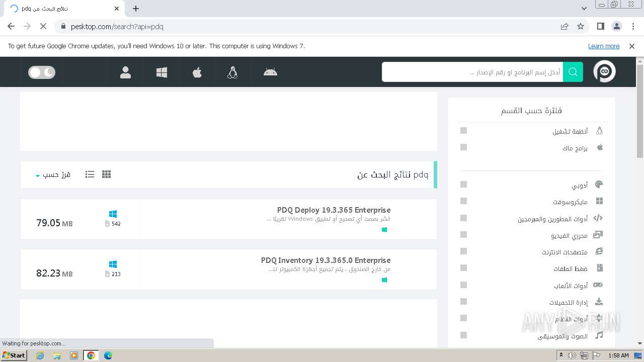Open the Linux penguin section icon
The image size is (644, 362).
(232, 72)
